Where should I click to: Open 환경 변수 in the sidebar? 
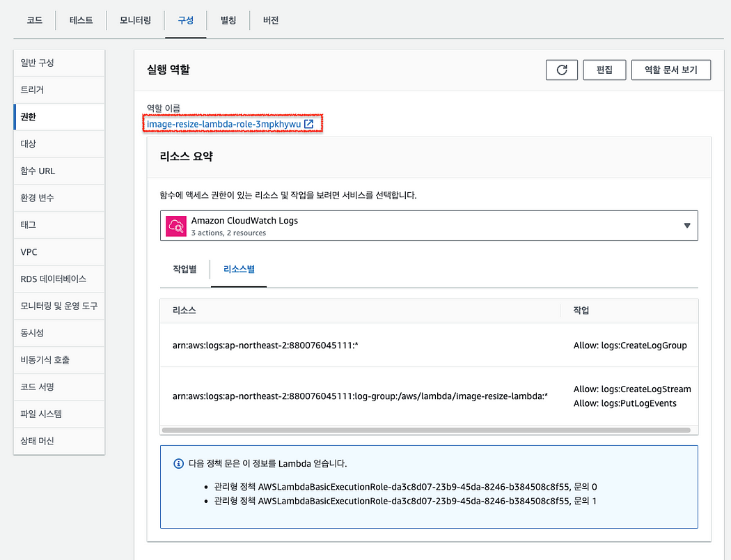[x=59, y=199]
